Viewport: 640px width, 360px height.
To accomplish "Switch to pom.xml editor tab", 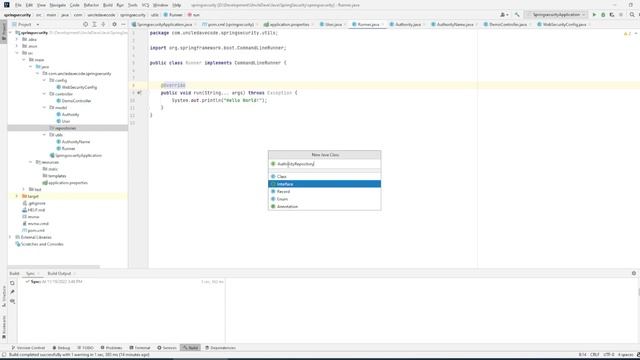I will coord(230,24).
